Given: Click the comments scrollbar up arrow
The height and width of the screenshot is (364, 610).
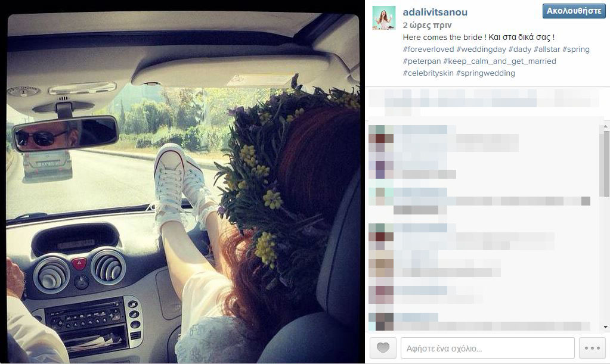Looking at the screenshot, I should 606,127.
